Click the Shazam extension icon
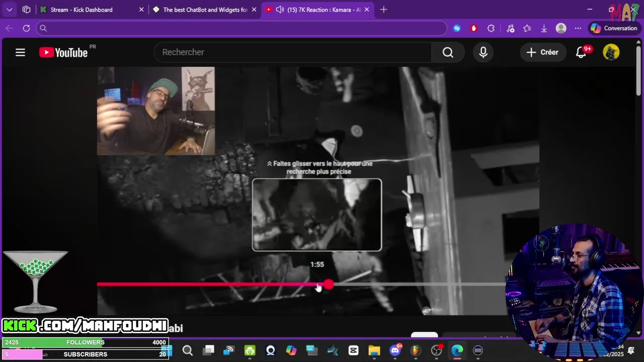Viewport: 644px width, 362px height. 457,29
